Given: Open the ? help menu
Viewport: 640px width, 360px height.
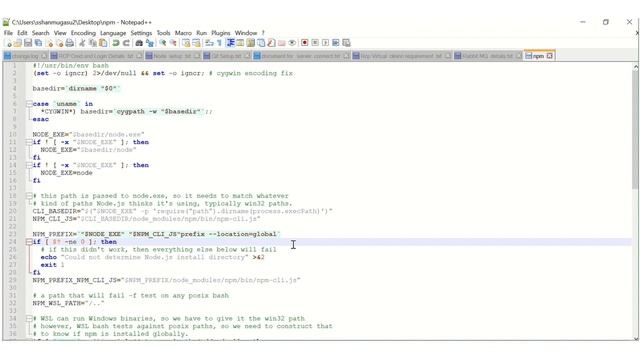Looking at the screenshot, I should 263,33.
